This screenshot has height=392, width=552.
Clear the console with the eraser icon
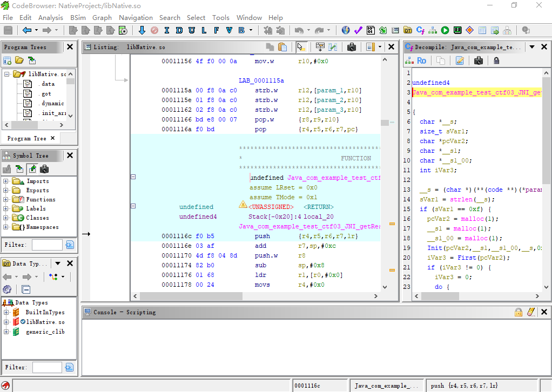click(531, 312)
